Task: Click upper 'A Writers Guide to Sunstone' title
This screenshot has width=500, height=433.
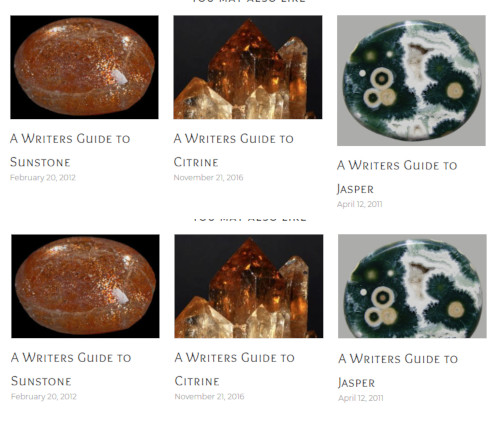Action: (70, 150)
